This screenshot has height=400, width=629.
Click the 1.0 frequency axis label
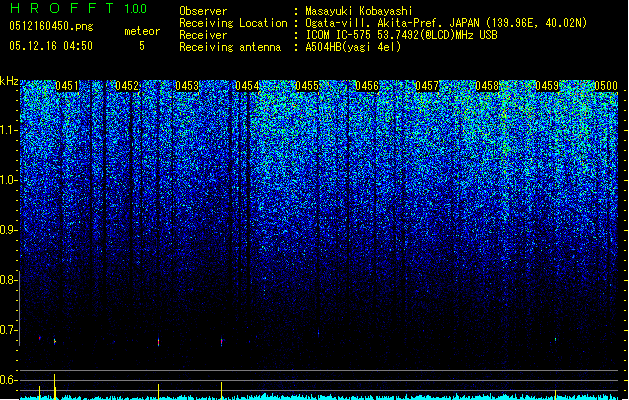(x=8, y=180)
